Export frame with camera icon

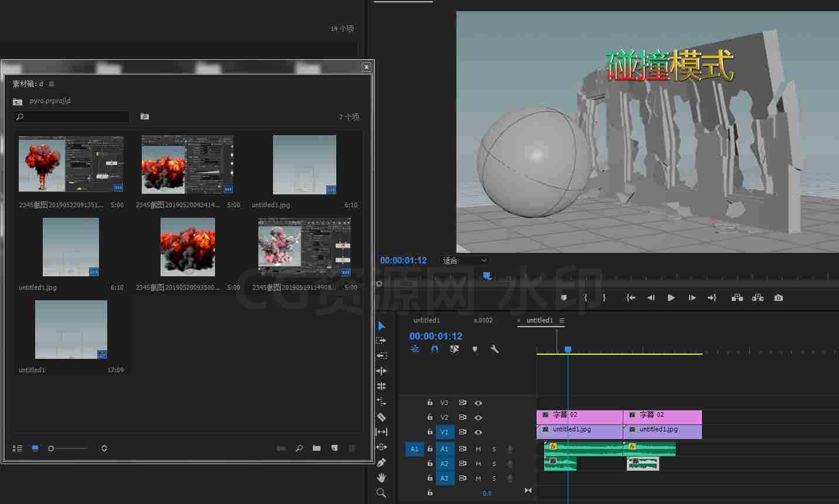(778, 298)
